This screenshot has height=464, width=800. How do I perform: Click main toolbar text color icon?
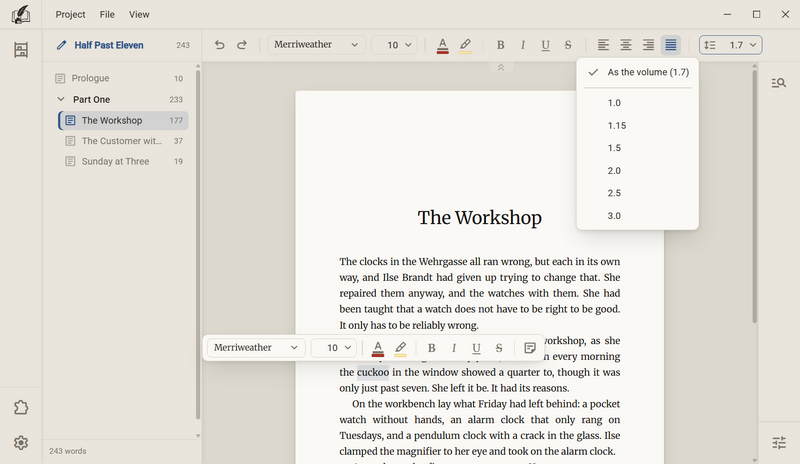point(442,45)
